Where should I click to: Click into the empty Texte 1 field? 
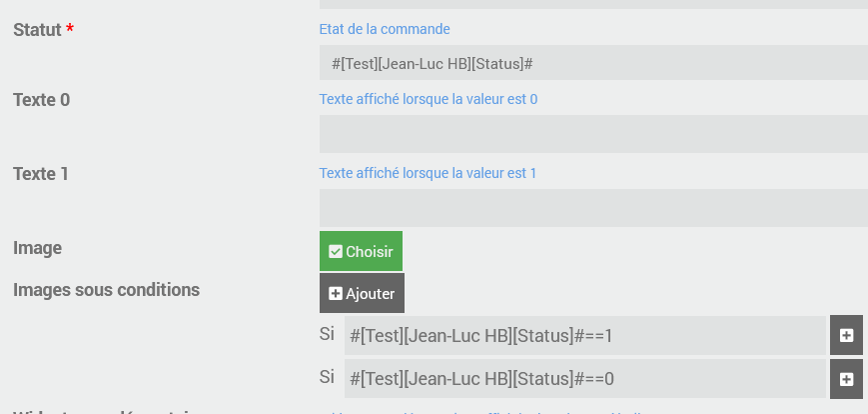point(593,208)
